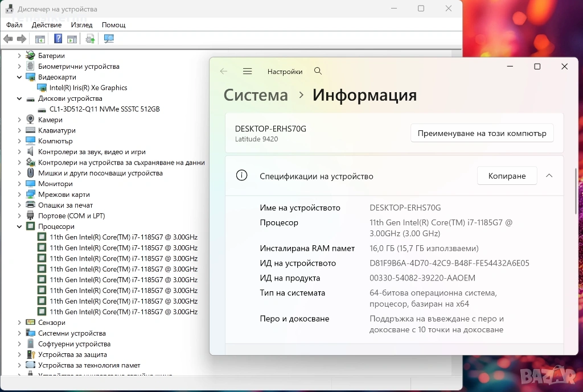Click the back arrow in Device Manager toolbar
This screenshot has height=392, width=583.
coord(8,39)
